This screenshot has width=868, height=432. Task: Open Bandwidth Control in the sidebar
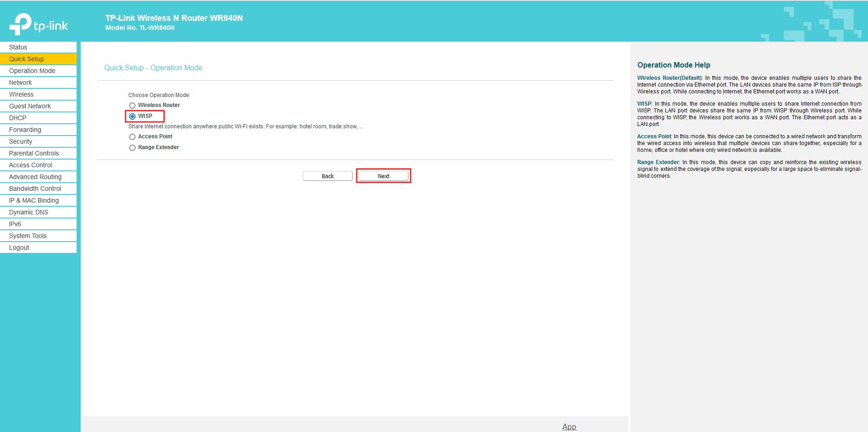pyautogui.click(x=38, y=189)
